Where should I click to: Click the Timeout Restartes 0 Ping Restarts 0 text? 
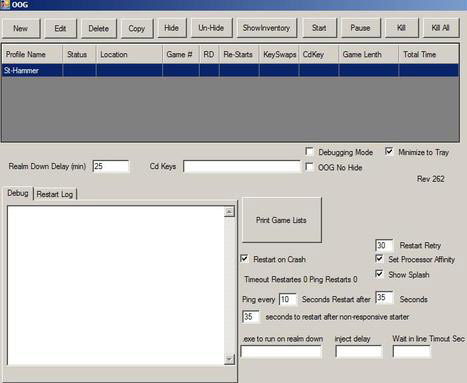click(x=301, y=279)
